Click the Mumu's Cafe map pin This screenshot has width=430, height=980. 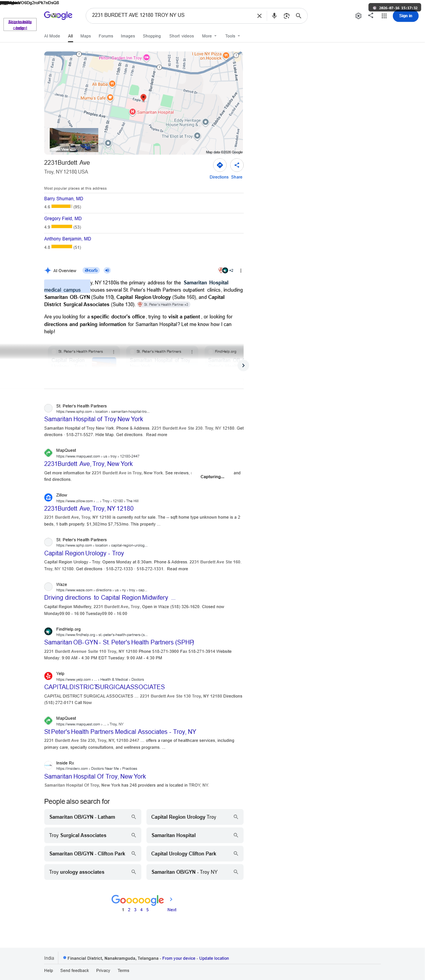tap(110, 97)
